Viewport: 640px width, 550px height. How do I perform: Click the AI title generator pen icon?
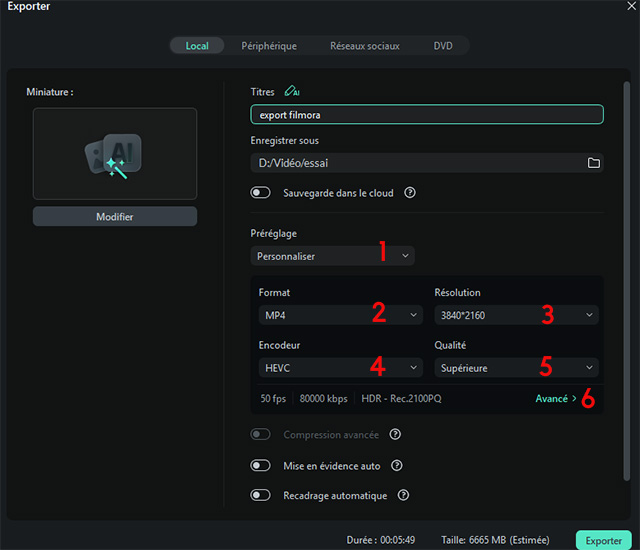coord(292,92)
